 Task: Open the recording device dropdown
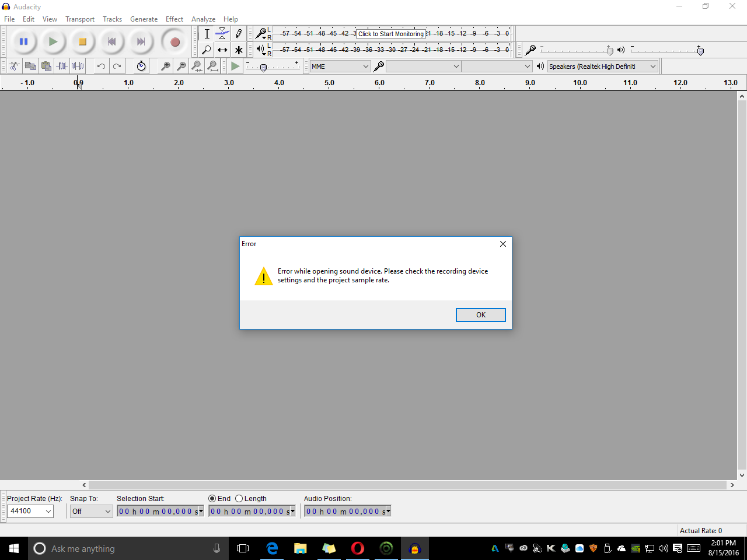pos(424,66)
